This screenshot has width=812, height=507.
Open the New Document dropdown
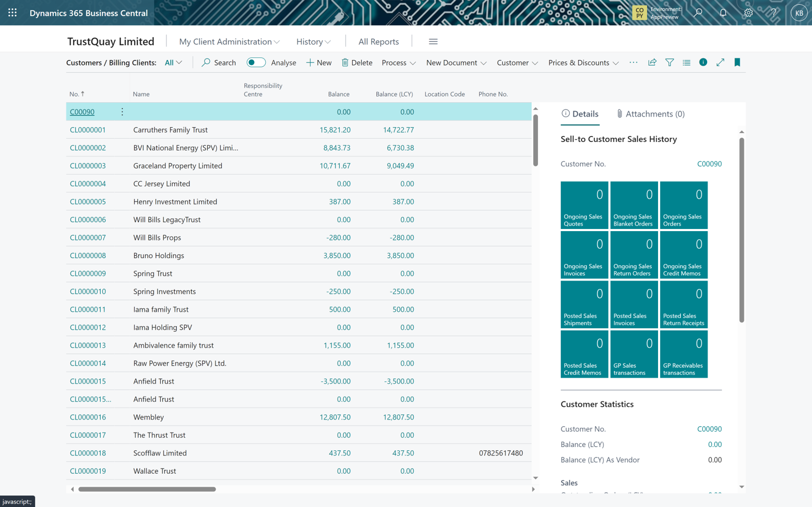pyautogui.click(x=455, y=62)
